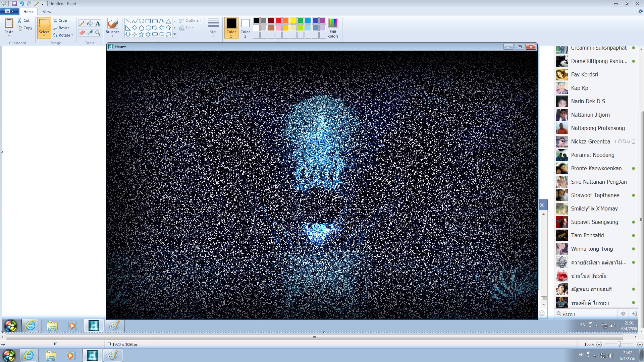Choose the five-point star shape
This screenshot has width=644, height=362.
coord(141,34)
